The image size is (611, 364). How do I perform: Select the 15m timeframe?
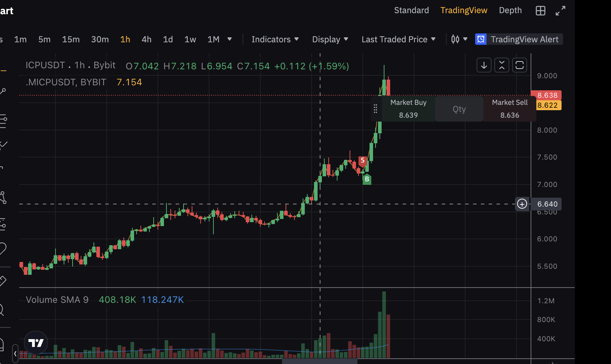(x=71, y=39)
